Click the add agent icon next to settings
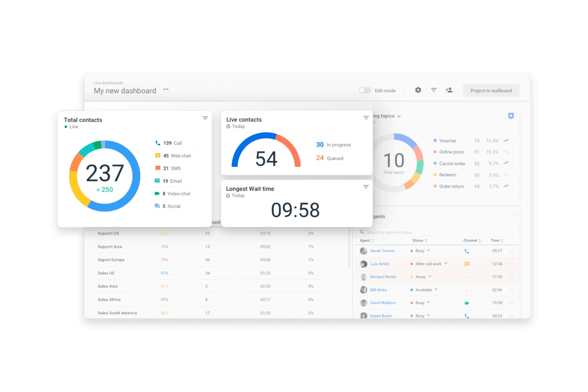 (449, 90)
